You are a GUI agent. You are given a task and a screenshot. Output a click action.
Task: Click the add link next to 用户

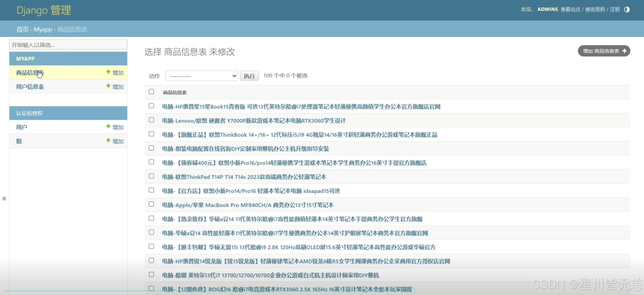(x=115, y=127)
